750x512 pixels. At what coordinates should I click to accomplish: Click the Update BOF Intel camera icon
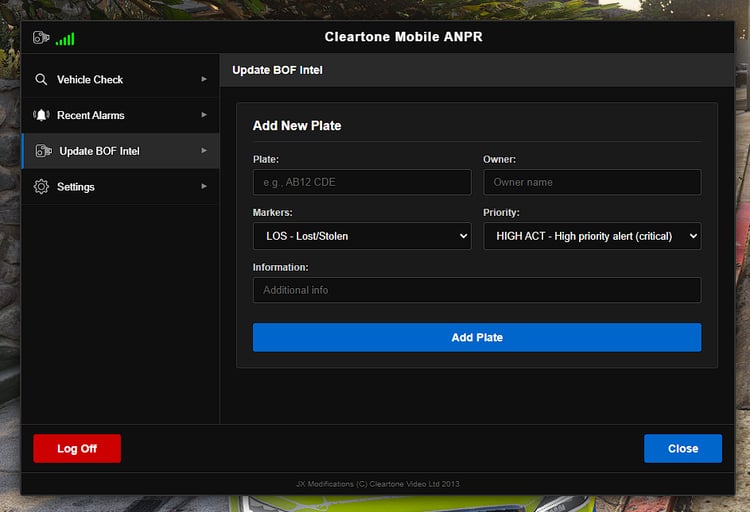coord(44,151)
